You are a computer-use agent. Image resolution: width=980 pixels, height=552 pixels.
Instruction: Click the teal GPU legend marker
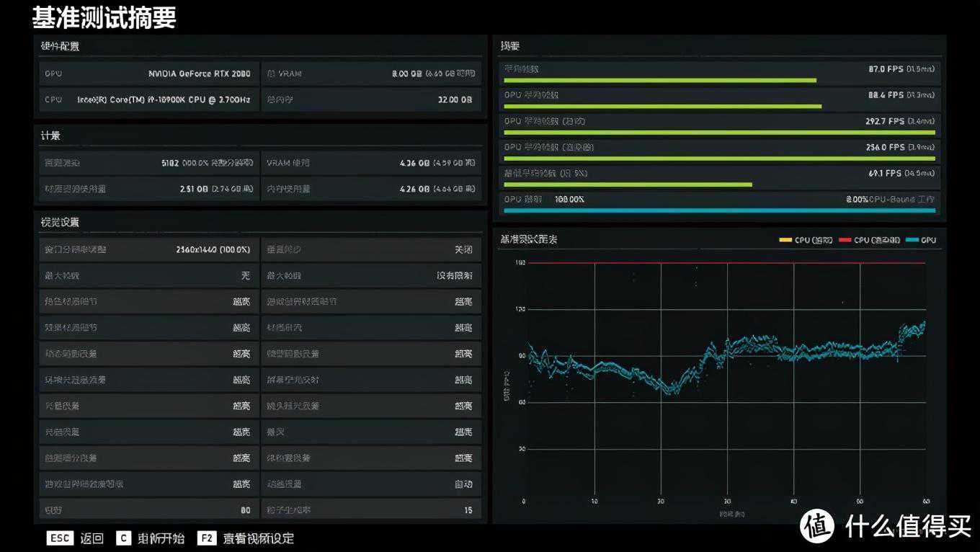pos(911,240)
